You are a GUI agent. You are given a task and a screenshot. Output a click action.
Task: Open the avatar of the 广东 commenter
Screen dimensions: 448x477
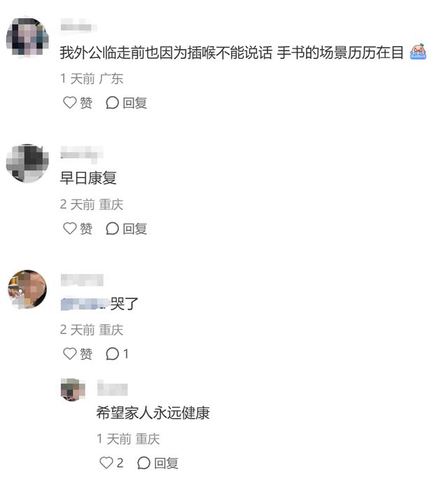(27, 36)
